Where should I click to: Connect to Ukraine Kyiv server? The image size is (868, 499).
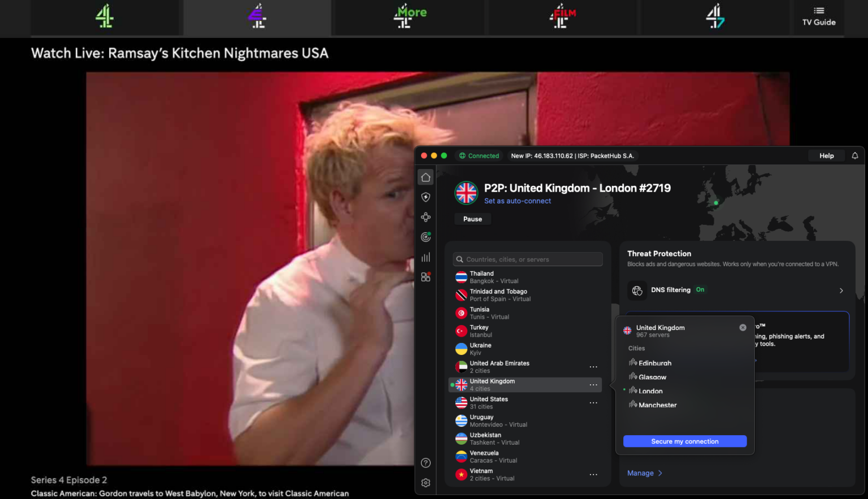[526, 349]
